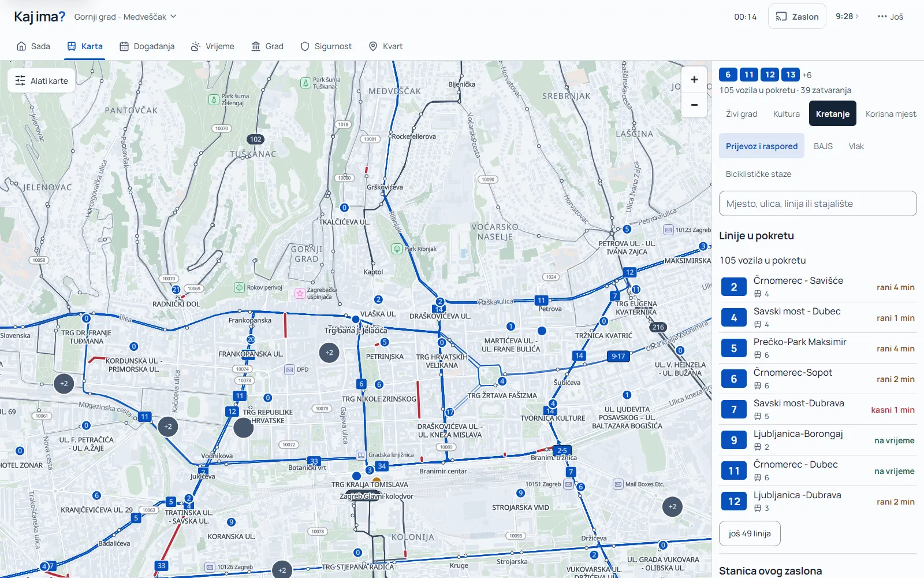This screenshot has width=924, height=578.
Task: Click the Gradska knjižnica library marker
Action: [x=362, y=455]
